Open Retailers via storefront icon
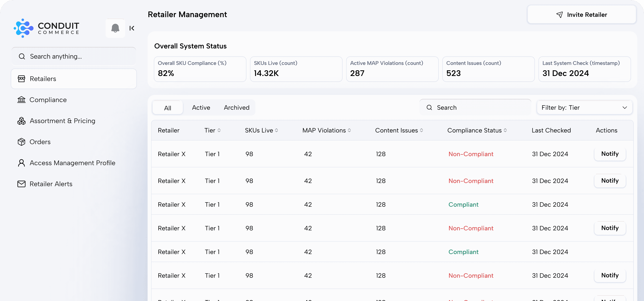Screen dimensions: 644x301 pos(21,79)
